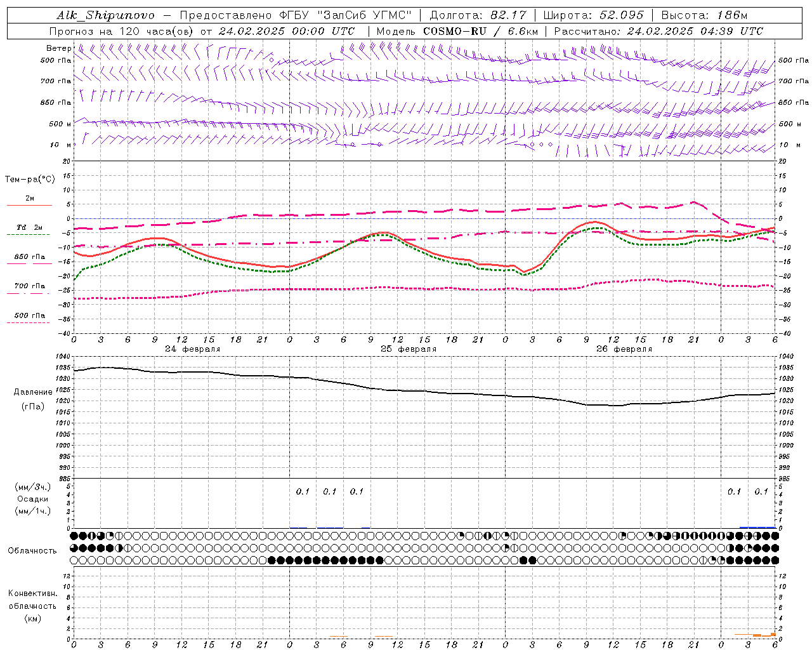
Task: Select the Облачность cloud cover label
Action: (32, 550)
